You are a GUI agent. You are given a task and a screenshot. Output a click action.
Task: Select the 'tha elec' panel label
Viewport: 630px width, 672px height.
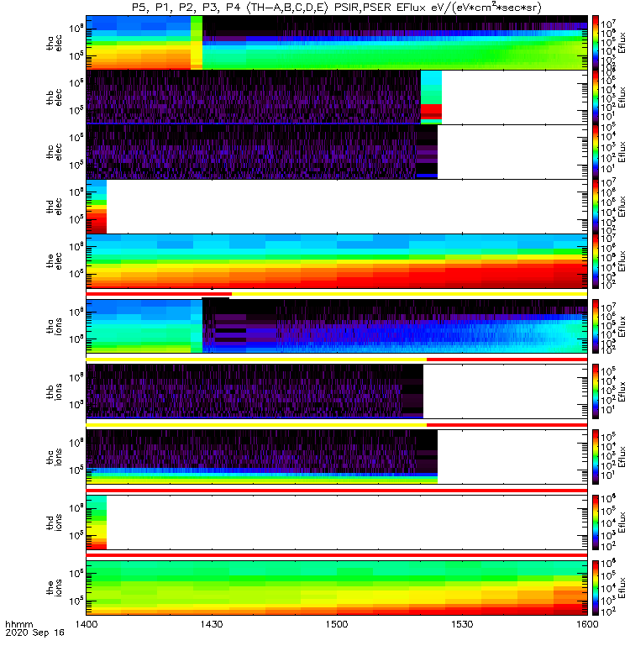pyautogui.click(x=55, y=43)
